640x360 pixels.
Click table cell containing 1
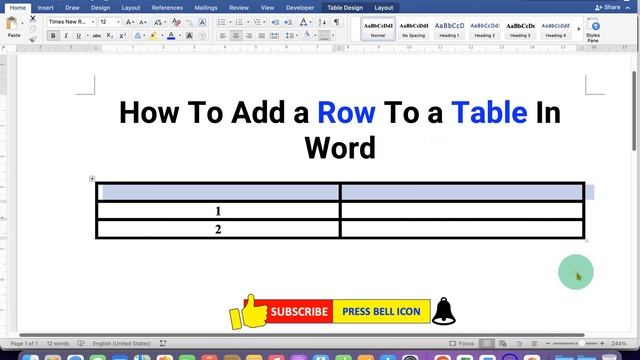click(x=218, y=211)
